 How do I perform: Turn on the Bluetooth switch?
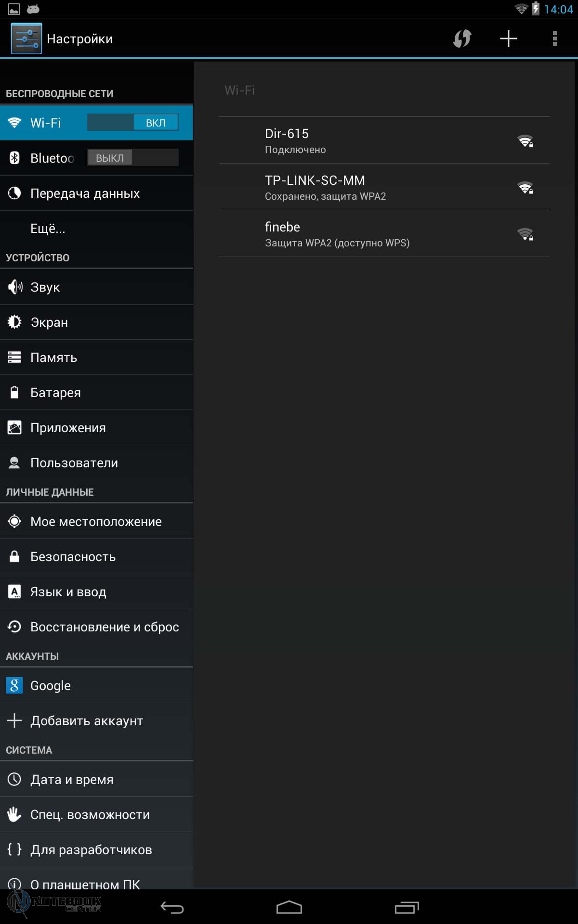coord(133,158)
